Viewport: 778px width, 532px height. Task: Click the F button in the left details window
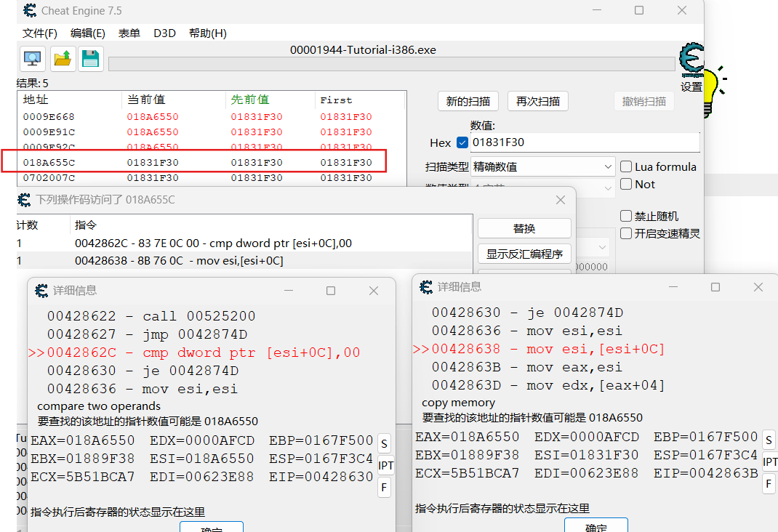tap(384, 488)
